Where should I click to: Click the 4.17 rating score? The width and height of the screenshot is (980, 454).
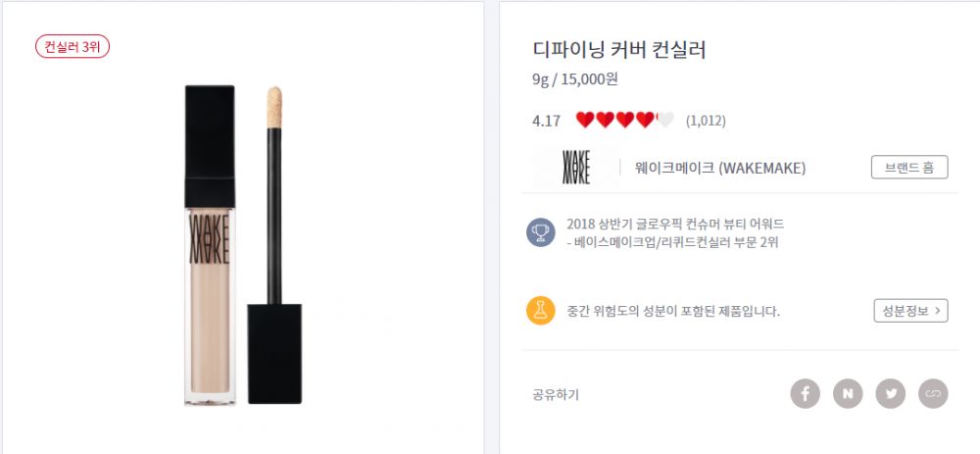(x=546, y=121)
